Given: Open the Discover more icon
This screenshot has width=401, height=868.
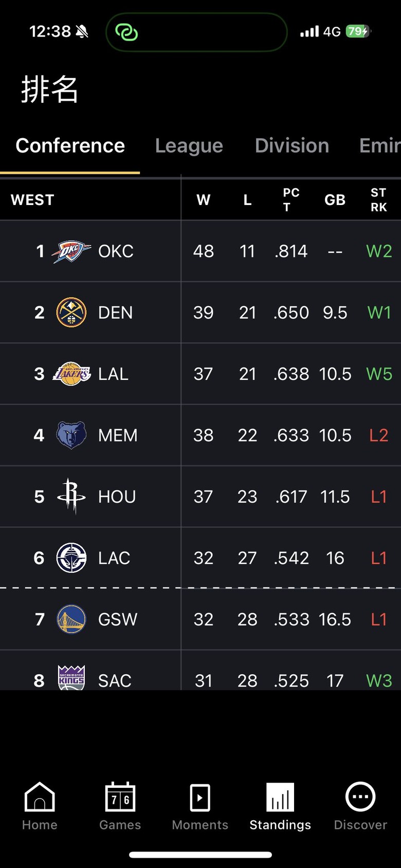Looking at the screenshot, I should (360, 797).
